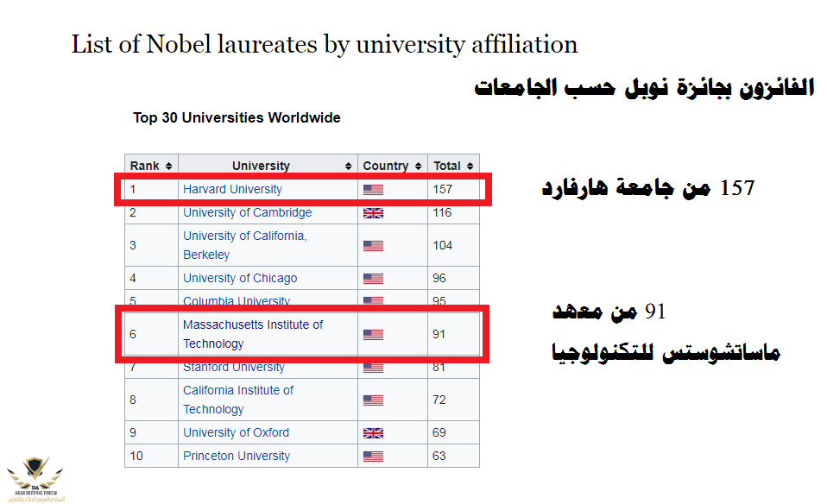Select the US flag beside University of Chicago

point(374,279)
